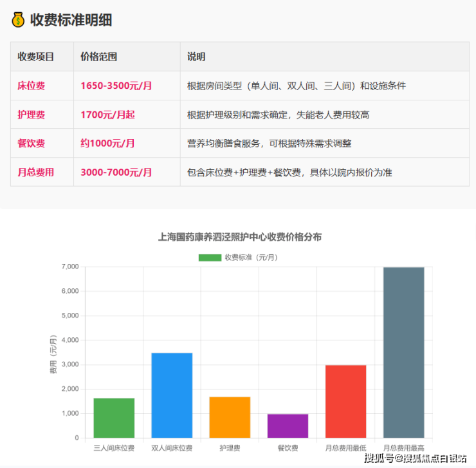Toggle the green legend swatch 收费标准

[x=210, y=257]
